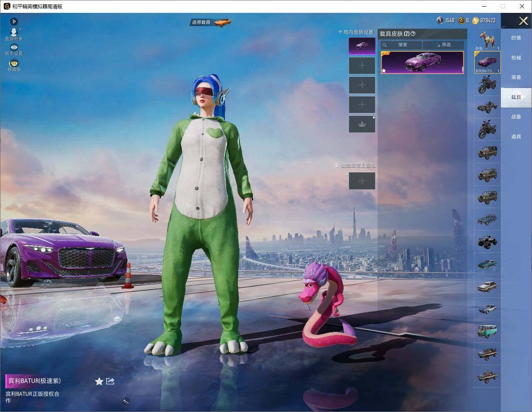
Task: Switch to the 时装 tab
Action: point(516,38)
